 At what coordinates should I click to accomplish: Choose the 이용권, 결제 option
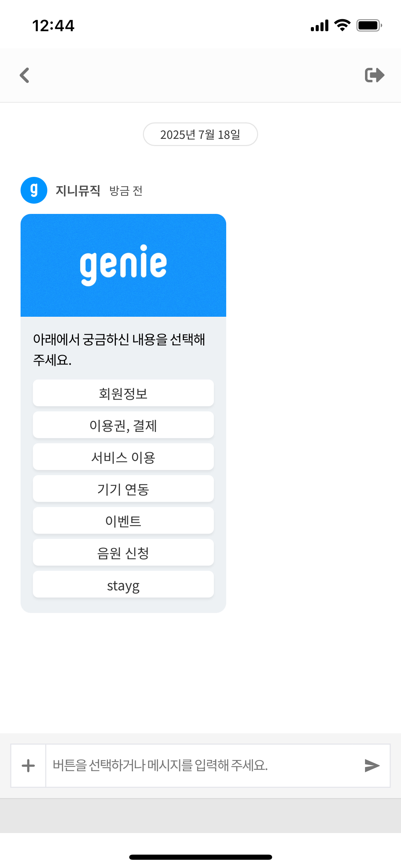pyautogui.click(x=123, y=425)
